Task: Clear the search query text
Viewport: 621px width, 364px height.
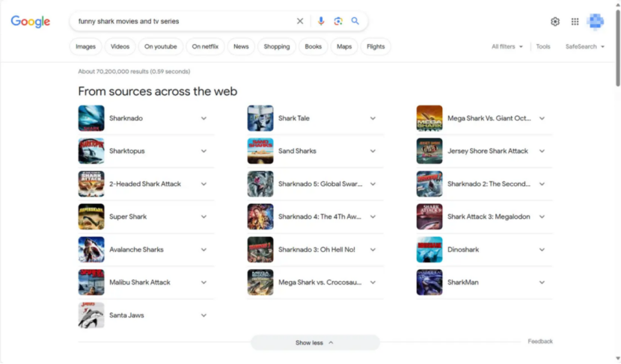Action: 300,22
